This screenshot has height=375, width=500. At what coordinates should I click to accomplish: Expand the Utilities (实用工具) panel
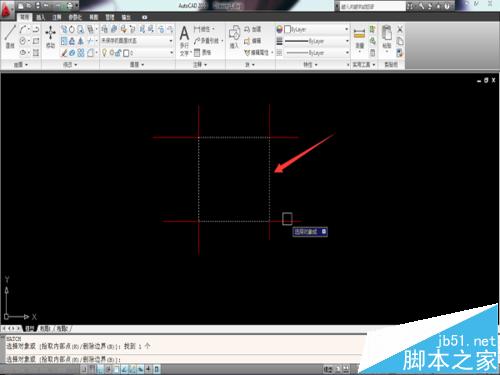click(364, 64)
